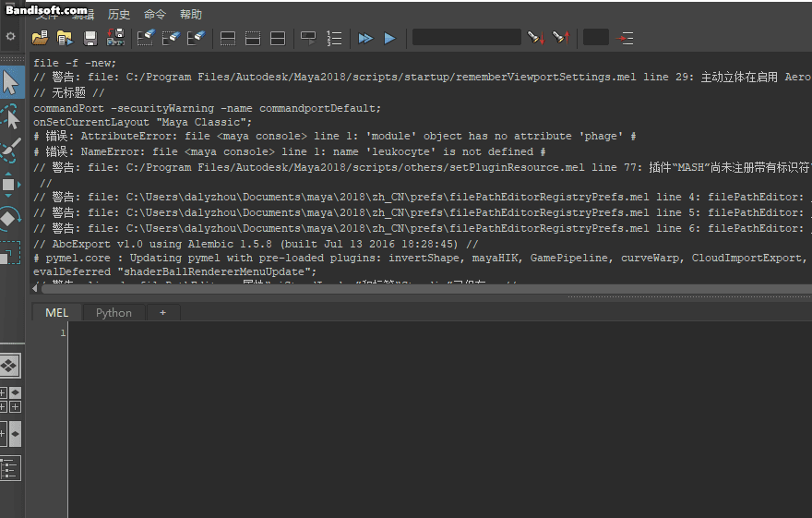This screenshot has width=812, height=518.
Task: Click the rememberViewportSettings.mel warning line
Action: pos(422,78)
